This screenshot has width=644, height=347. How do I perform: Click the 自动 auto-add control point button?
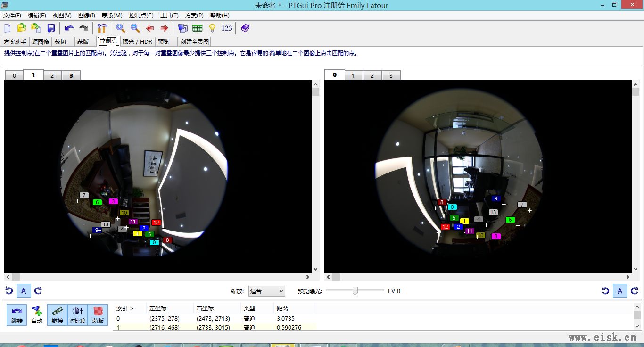(37, 315)
